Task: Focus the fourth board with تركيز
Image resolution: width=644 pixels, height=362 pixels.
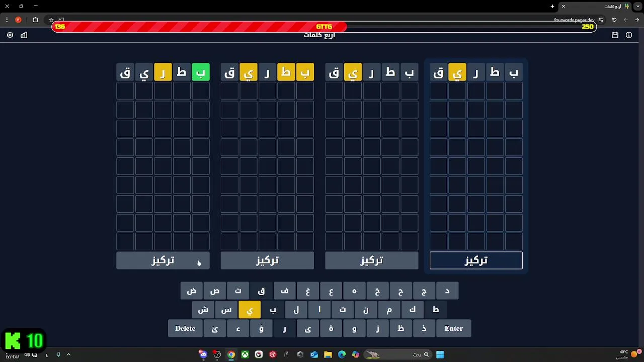Action: [476, 260]
